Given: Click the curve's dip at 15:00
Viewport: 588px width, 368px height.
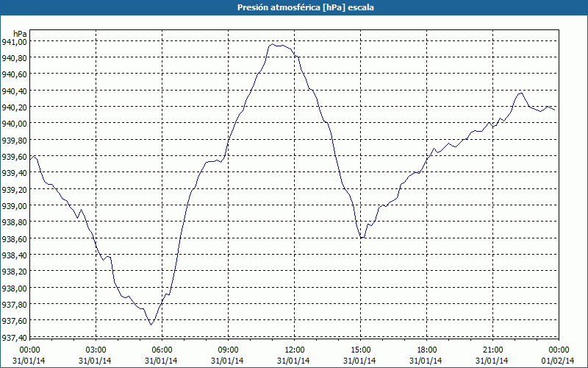Looking at the screenshot, I should (x=361, y=238).
